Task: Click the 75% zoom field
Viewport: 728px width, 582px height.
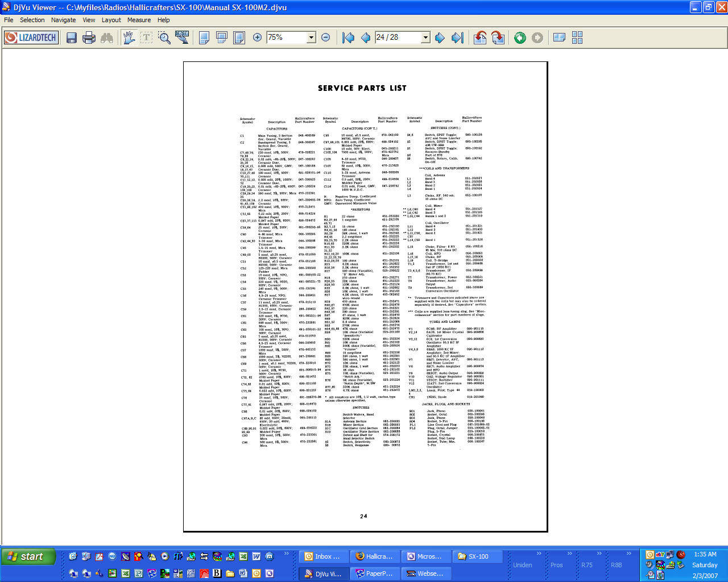Action: coord(287,38)
